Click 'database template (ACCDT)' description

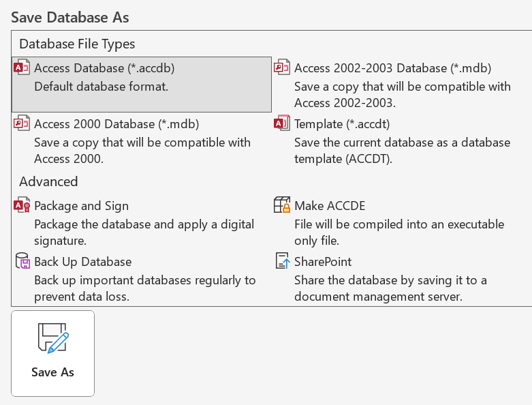[x=402, y=151]
